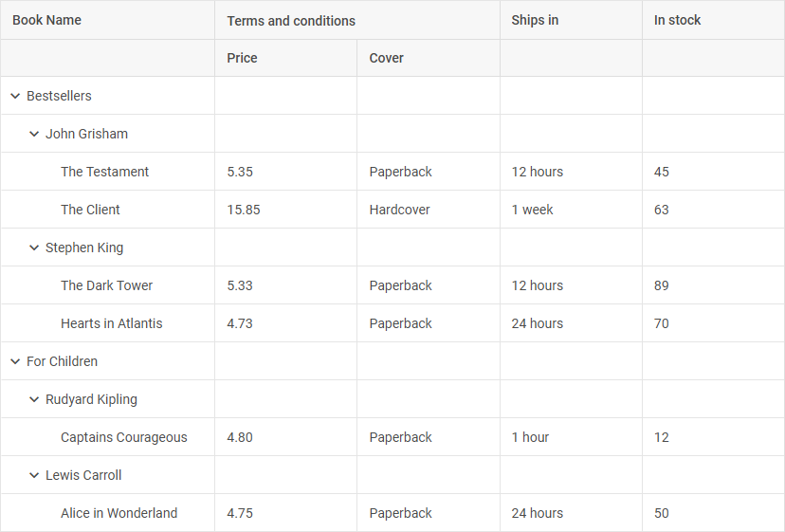Sort by the Price column header
The width and height of the screenshot is (785, 532).
coord(243,58)
